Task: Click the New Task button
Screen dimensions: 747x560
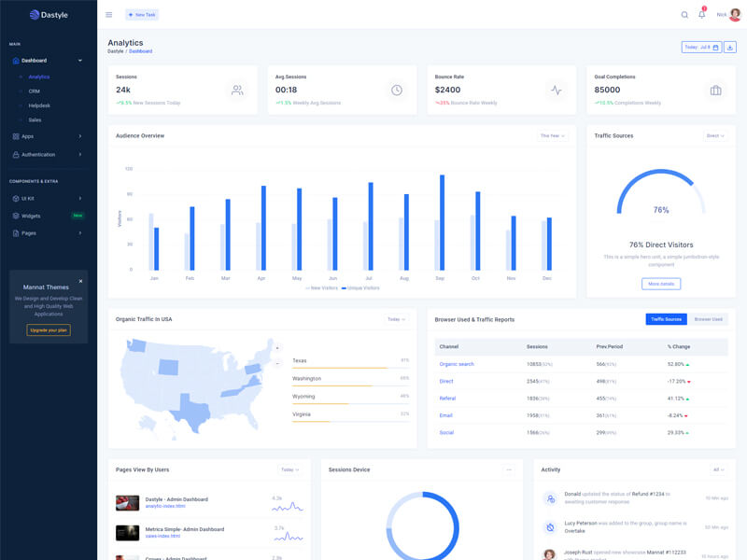Action: 143,15
